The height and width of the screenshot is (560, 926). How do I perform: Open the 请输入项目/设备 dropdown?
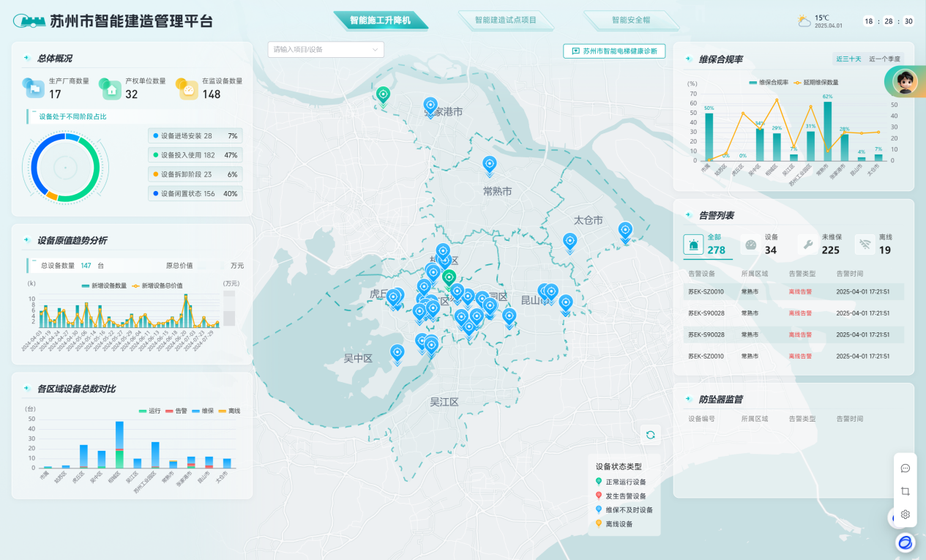click(326, 50)
